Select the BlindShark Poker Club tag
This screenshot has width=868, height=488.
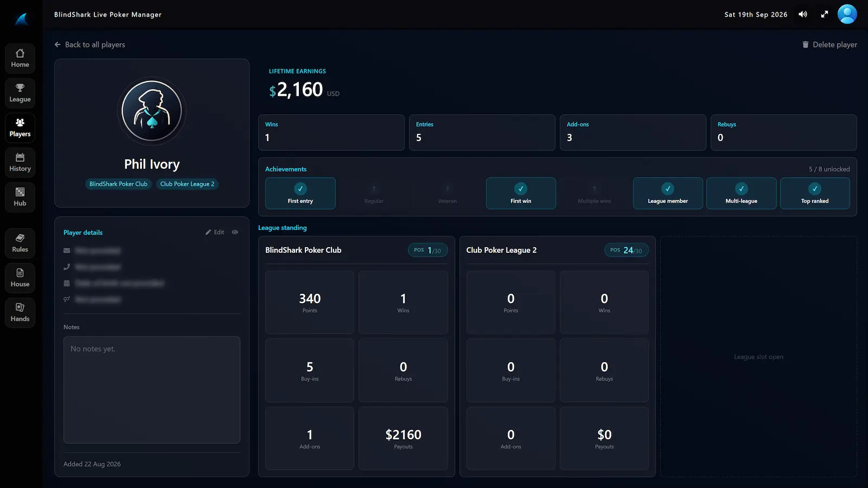(118, 184)
